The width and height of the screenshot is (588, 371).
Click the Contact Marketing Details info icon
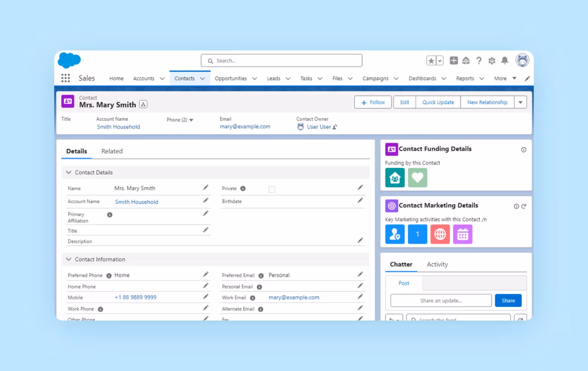(x=516, y=206)
